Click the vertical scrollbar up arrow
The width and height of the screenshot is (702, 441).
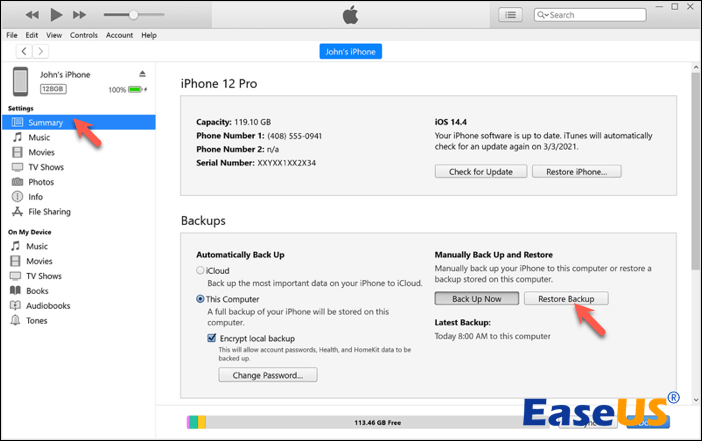[x=696, y=68]
